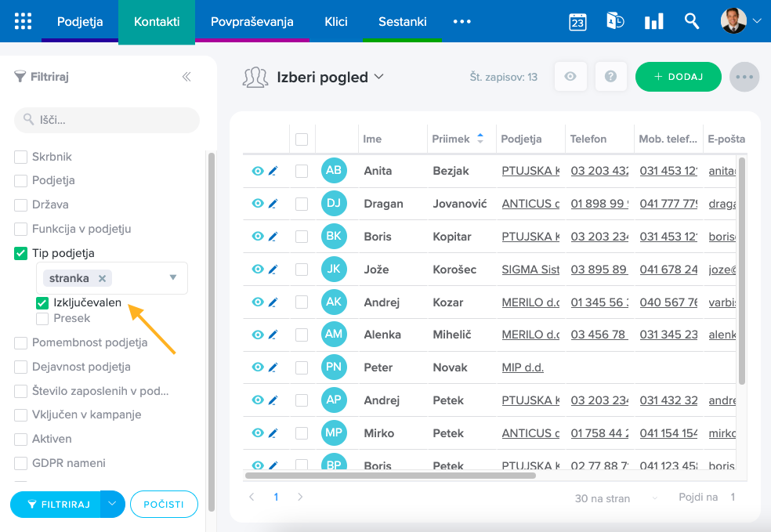Check the Država filter checkbox

point(20,205)
